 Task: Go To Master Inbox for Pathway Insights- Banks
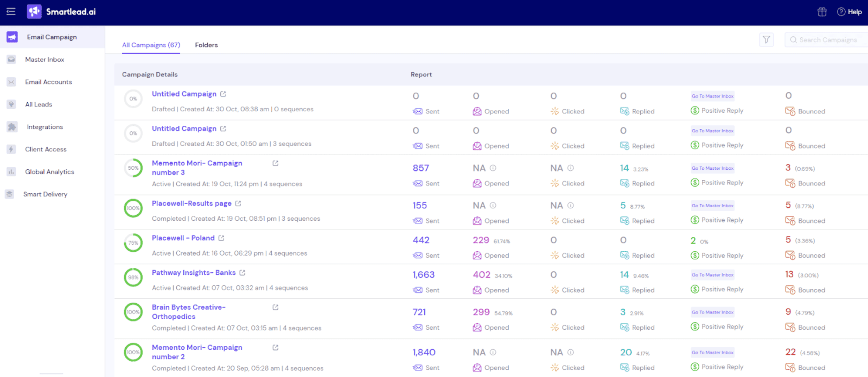[x=713, y=275]
